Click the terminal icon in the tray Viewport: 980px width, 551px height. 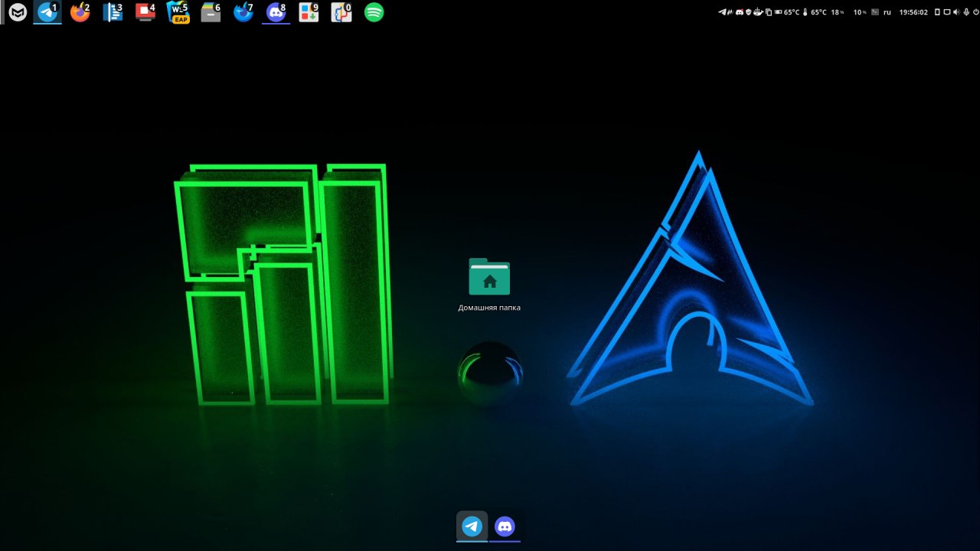coord(875,12)
